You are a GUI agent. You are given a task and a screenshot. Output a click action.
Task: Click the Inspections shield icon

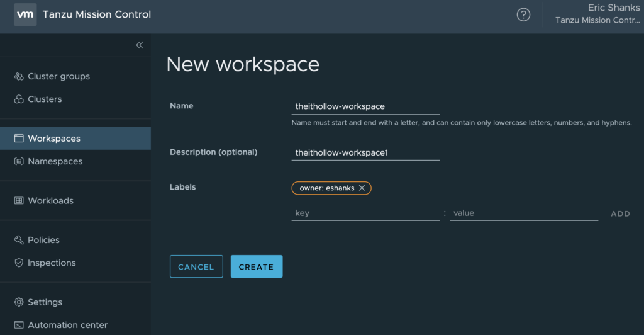point(19,263)
